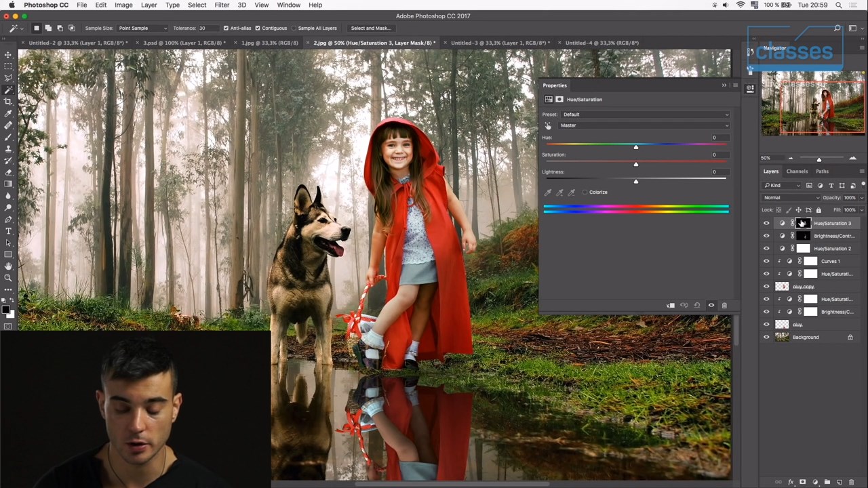868x488 pixels.
Task: Reset adjustment defaults in Properties panel
Action: point(697,306)
